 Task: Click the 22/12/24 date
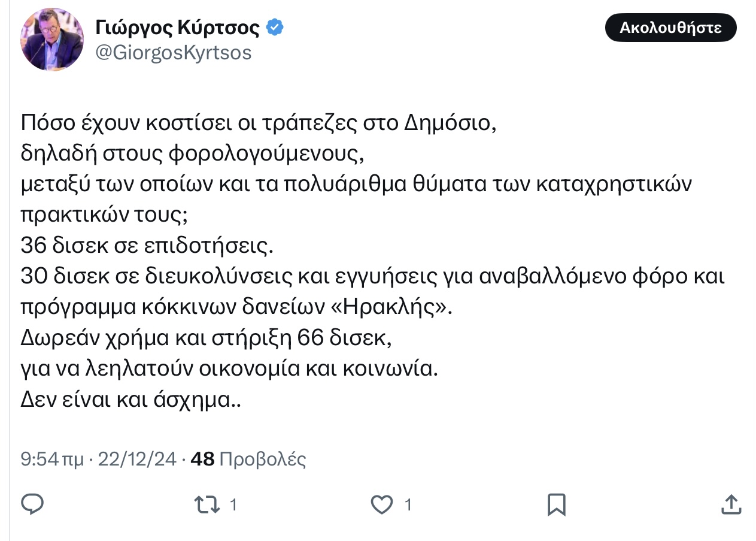(137, 460)
